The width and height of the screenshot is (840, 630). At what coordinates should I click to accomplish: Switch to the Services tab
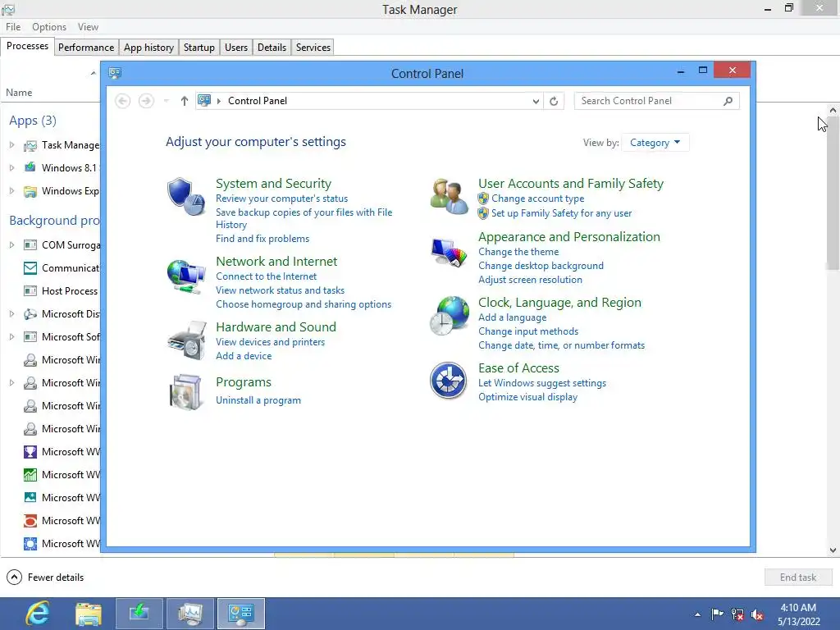[x=313, y=47]
